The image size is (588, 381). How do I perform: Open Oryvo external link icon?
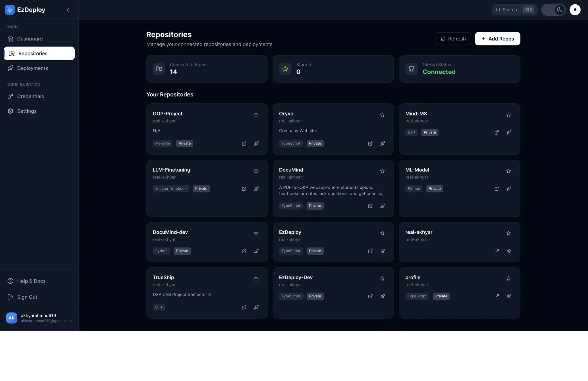click(x=370, y=144)
